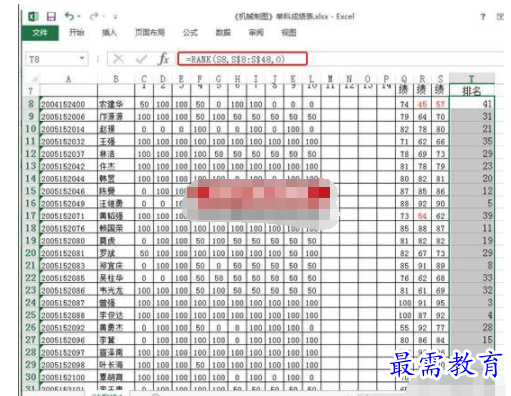Image resolution: width=511 pixels, height=396 pixels.
Task: Switch to the 页面布局 ribbon tab
Action: point(150,33)
